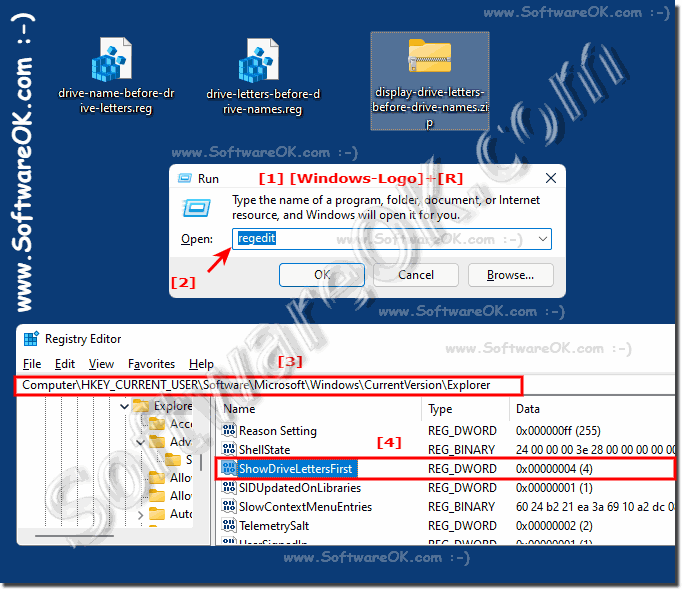This screenshot has height=590, width=682.
Task: Click the ShowDriveLettersFirst value icon
Action: coord(229,468)
